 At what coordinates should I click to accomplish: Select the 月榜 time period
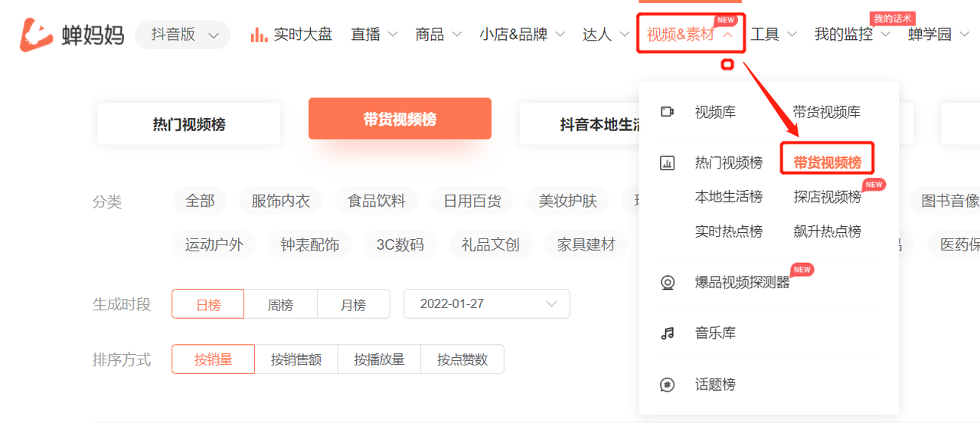(353, 303)
